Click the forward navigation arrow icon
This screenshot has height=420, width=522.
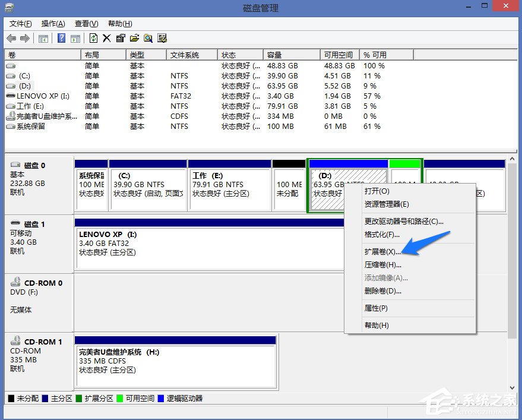[x=24, y=38]
